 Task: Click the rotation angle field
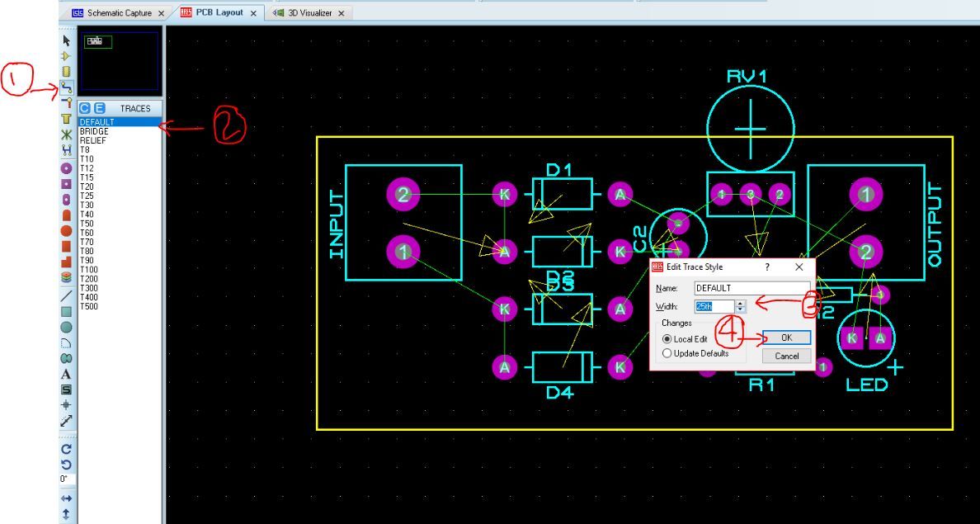68,479
